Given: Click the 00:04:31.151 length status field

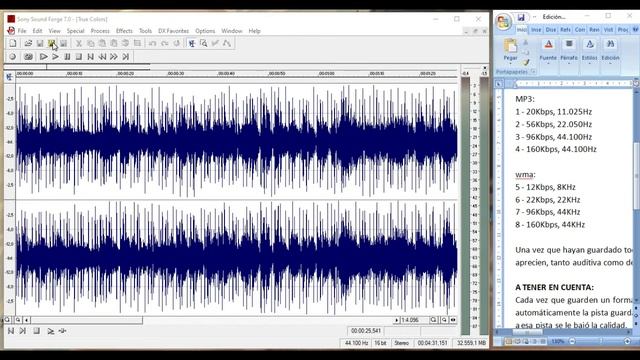Looking at the screenshot, I should point(433,343).
